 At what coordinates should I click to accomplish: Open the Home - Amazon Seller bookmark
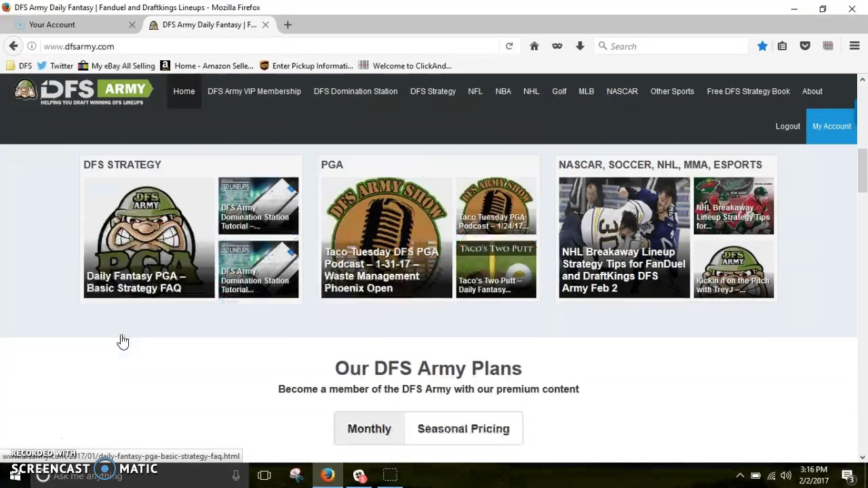(x=207, y=66)
